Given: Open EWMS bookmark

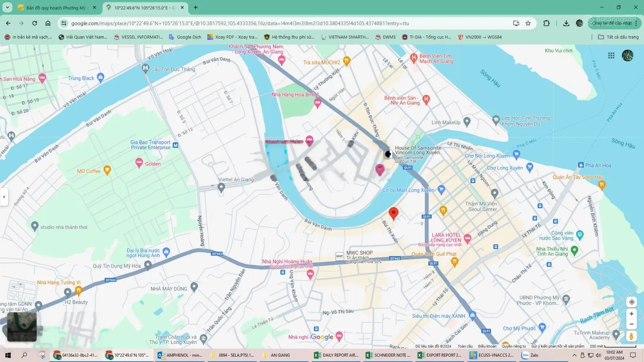Looking at the screenshot, I should tap(385, 37).
